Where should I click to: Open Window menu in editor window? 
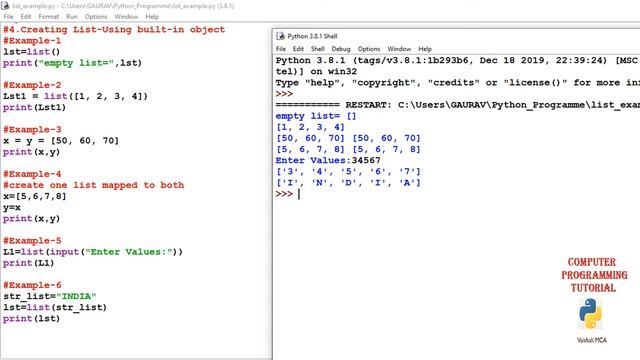126,17
